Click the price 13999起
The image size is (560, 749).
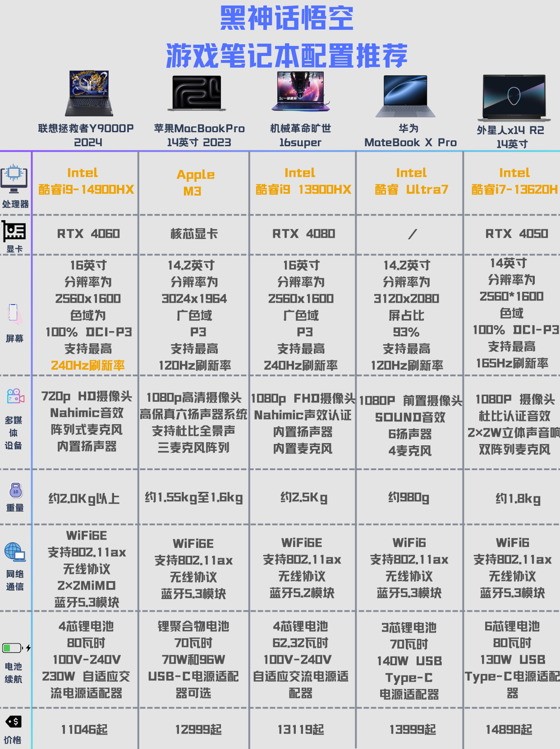[413, 730]
